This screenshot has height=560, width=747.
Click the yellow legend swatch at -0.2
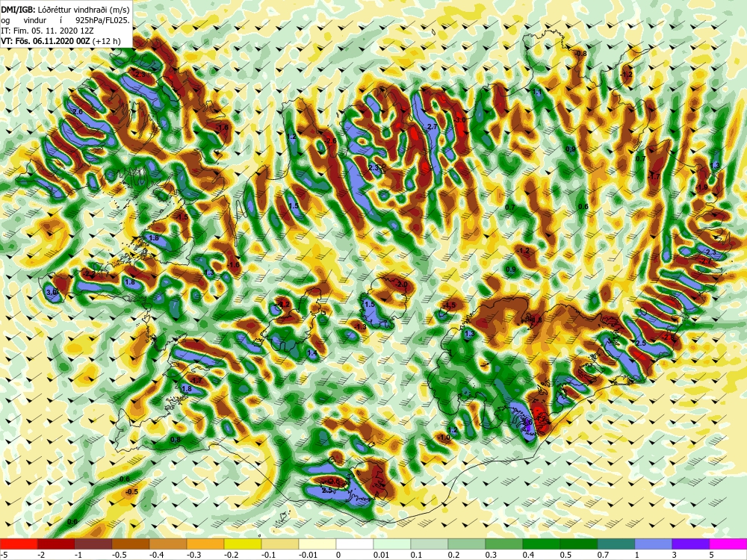point(243,544)
